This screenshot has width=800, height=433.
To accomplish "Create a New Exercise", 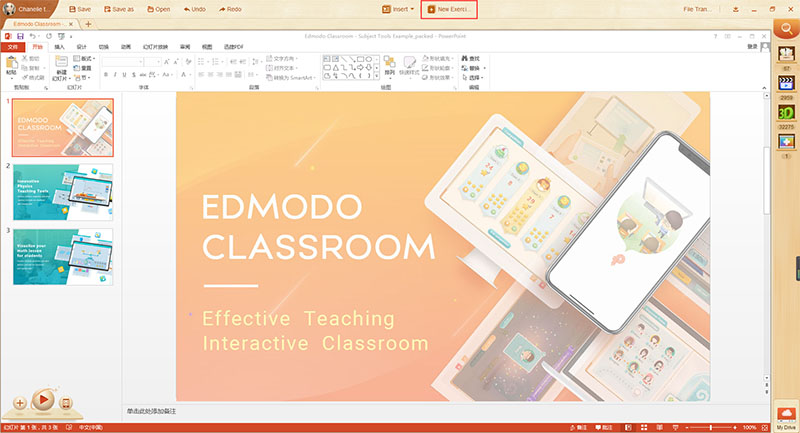I will tap(449, 9).
